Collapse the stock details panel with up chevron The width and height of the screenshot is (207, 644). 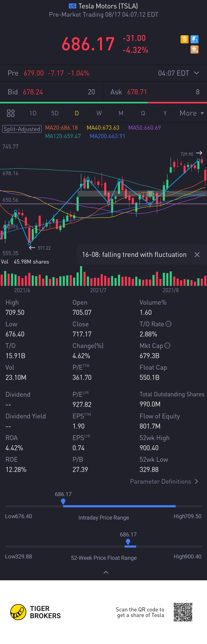(106, 572)
